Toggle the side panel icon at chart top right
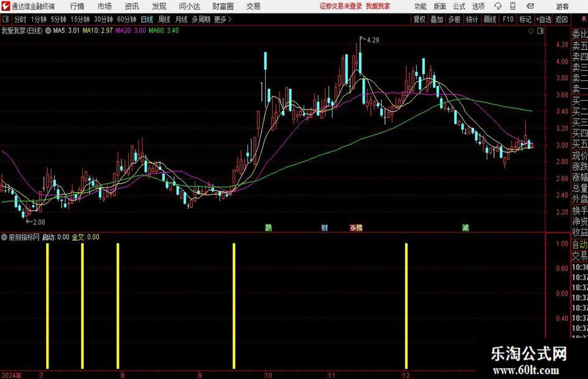 pos(540,31)
